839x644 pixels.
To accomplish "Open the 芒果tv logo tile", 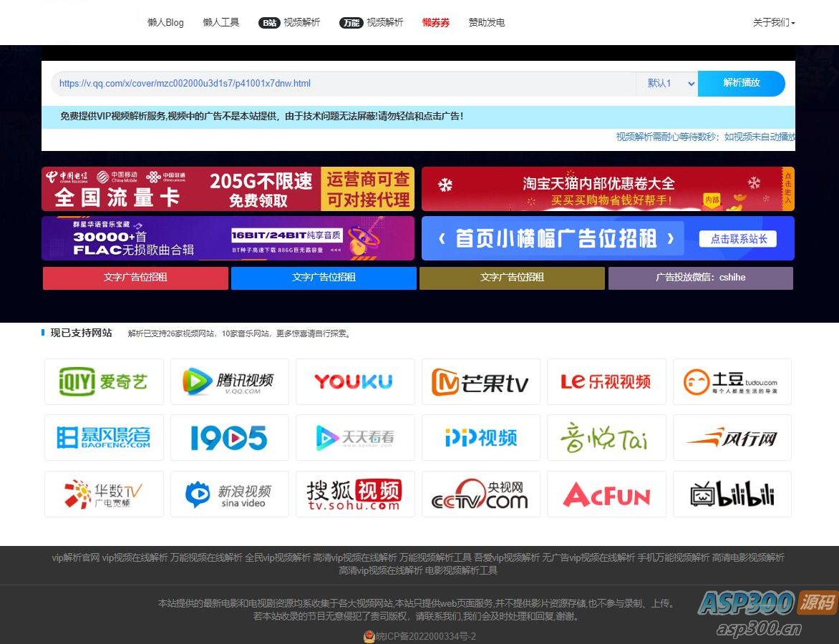I will pos(481,381).
